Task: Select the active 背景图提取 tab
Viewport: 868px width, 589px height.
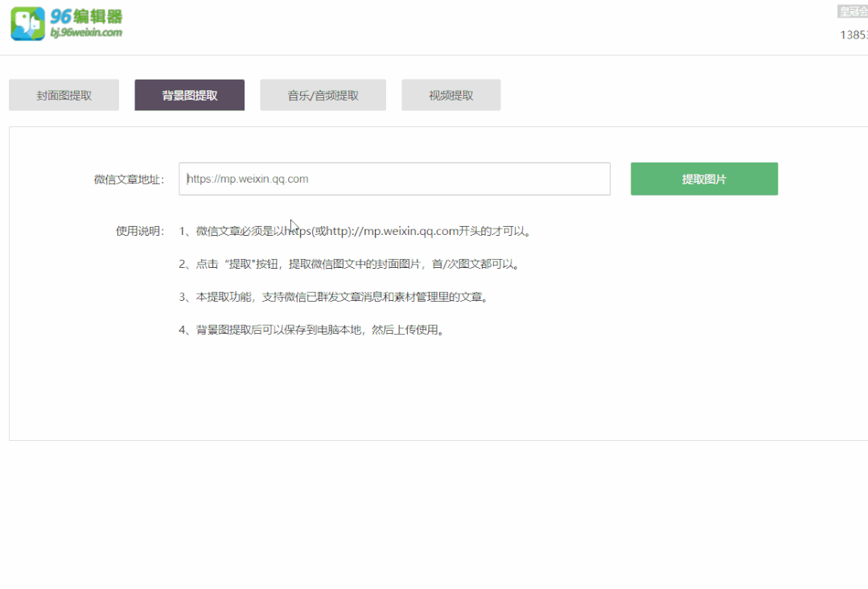Action: click(189, 94)
